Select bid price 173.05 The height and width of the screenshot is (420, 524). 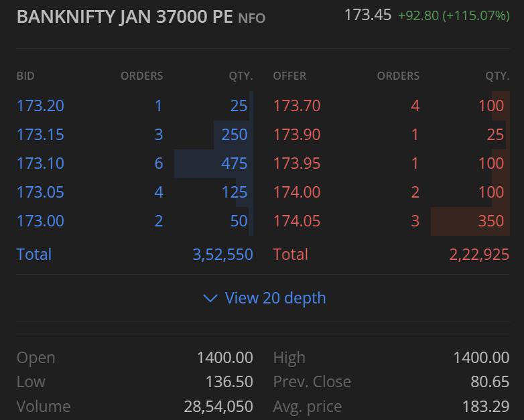coord(40,192)
